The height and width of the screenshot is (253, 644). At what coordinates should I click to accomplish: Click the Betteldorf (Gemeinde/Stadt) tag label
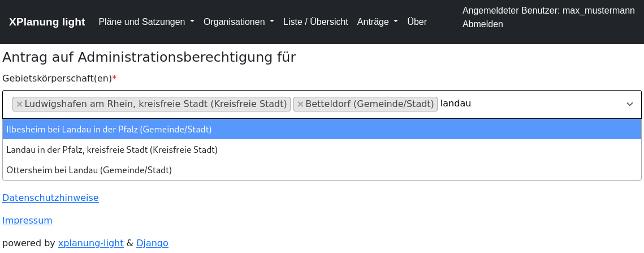tap(369, 104)
